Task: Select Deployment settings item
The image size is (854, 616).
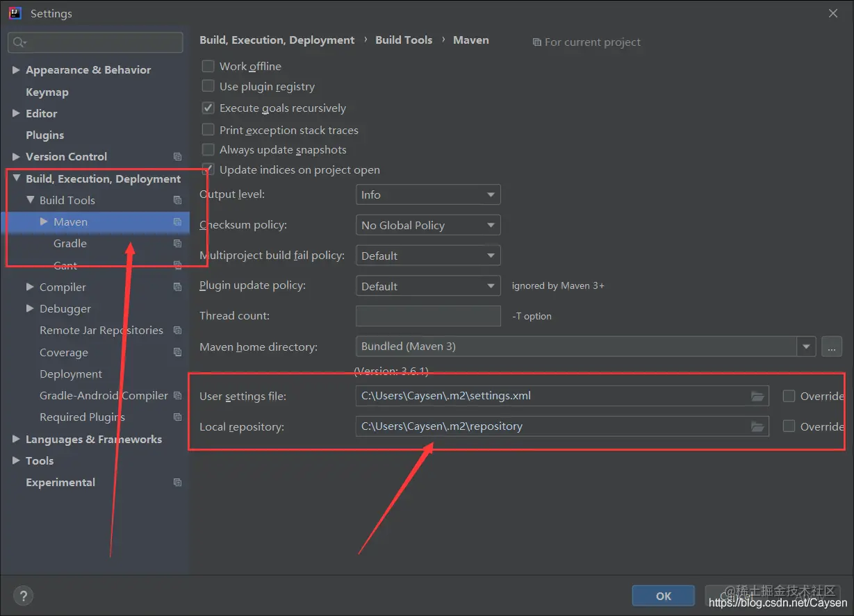Action: pyautogui.click(x=71, y=374)
